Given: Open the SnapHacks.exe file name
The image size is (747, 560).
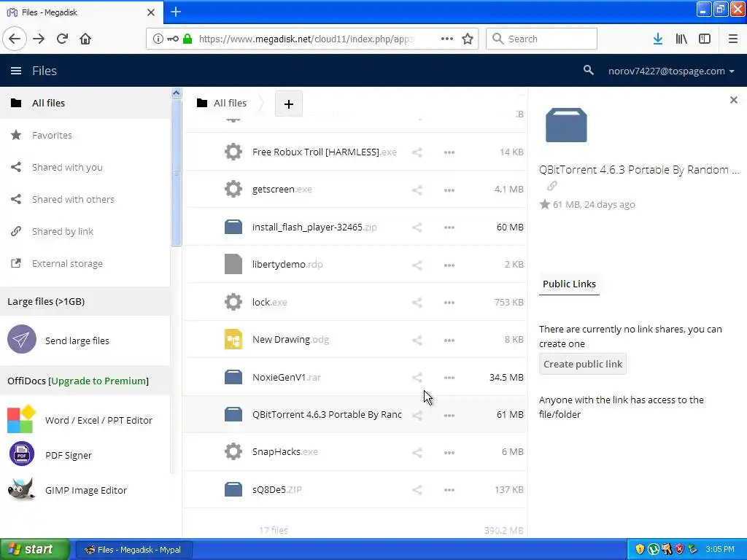Looking at the screenshot, I should (x=285, y=451).
